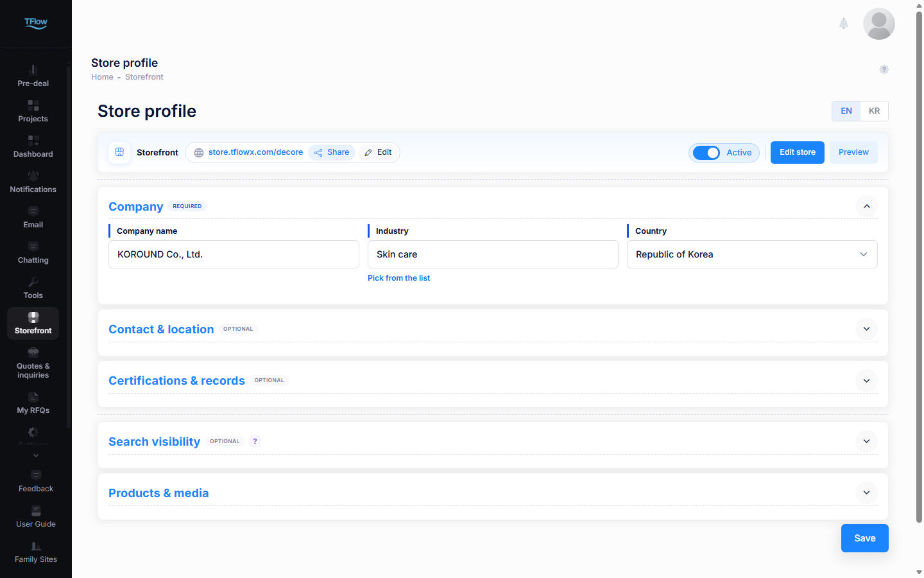Click the help question mark near the page header
The width and height of the screenshot is (924, 578).
884,69
